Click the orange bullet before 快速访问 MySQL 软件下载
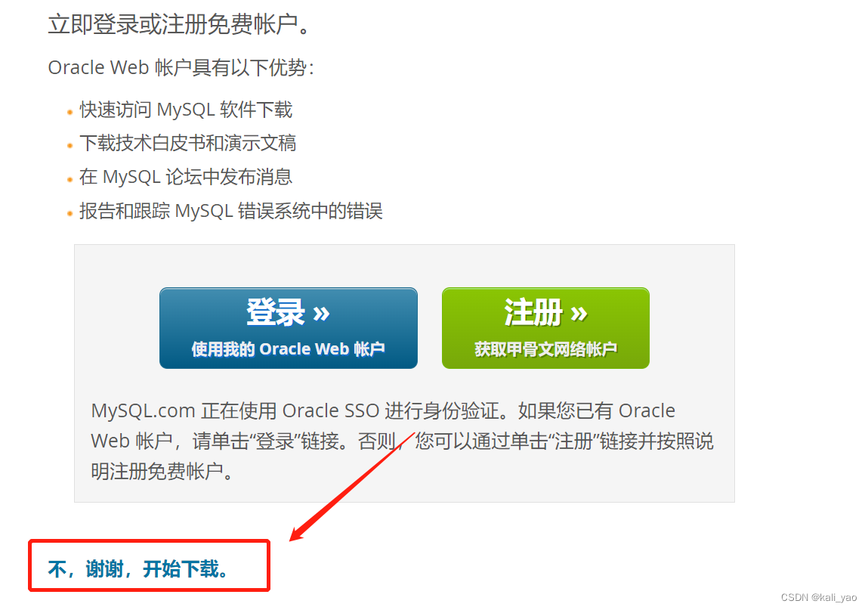 pos(70,112)
